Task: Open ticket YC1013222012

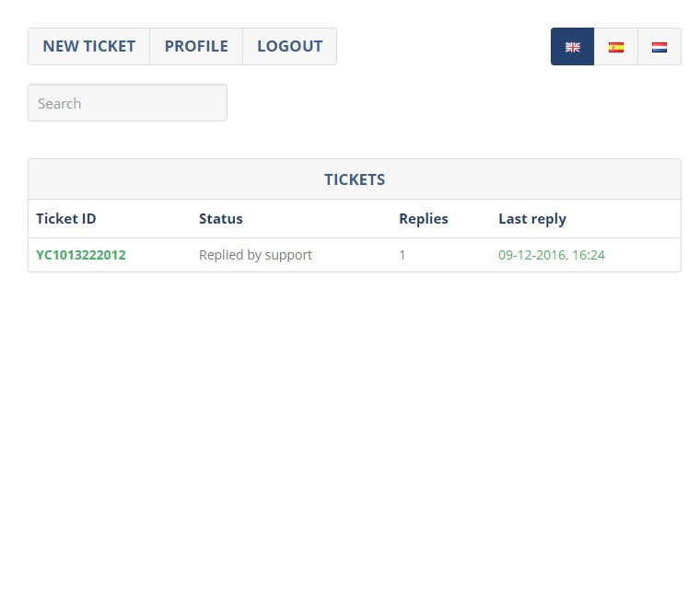Action: tap(81, 255)
